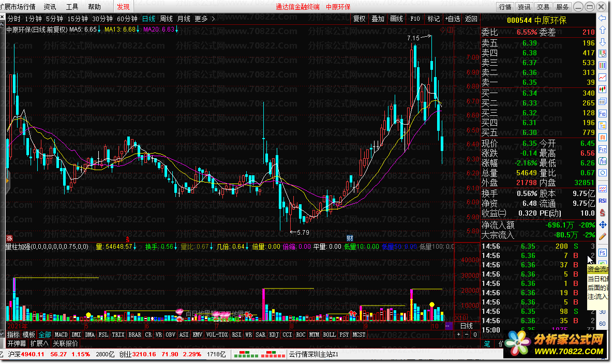This screenshot has height=364, width=613.
Task: Click the red dollar sign sidebar icon
Action: point(603,213)
